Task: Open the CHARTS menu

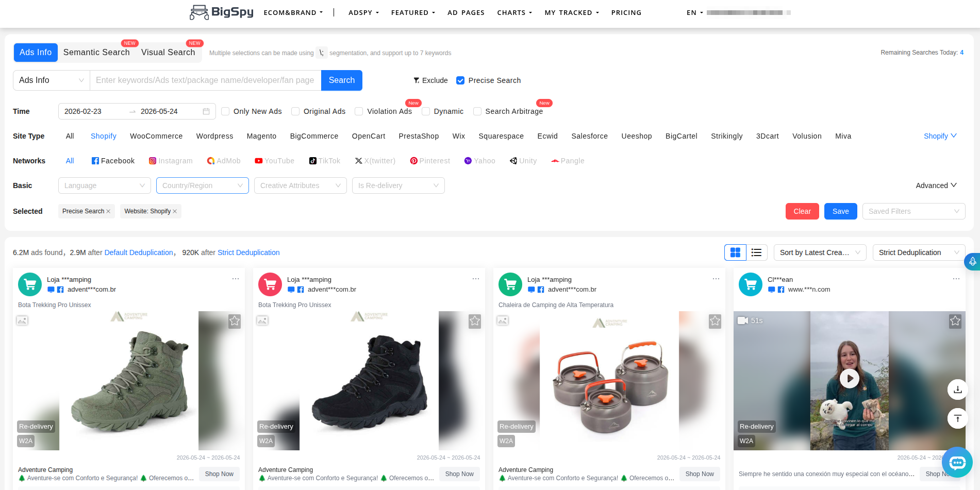Action: tap(514, 12)
